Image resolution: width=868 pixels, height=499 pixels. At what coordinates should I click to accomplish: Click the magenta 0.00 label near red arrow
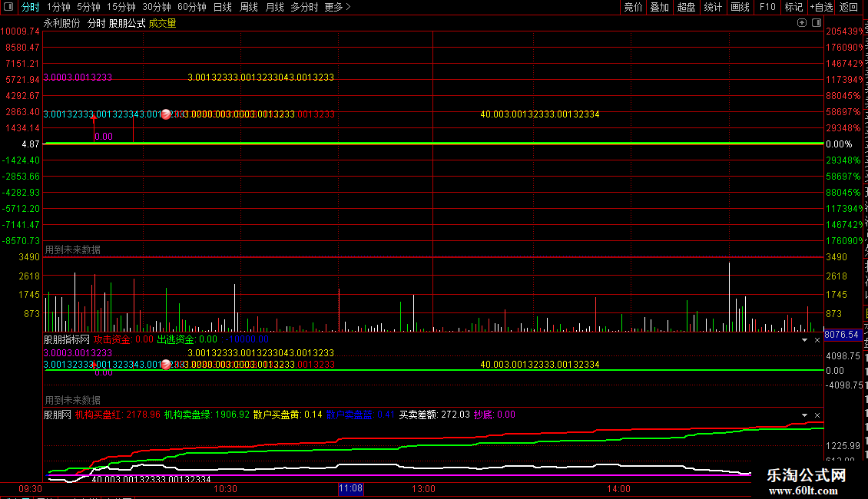[x=104, y=137]
